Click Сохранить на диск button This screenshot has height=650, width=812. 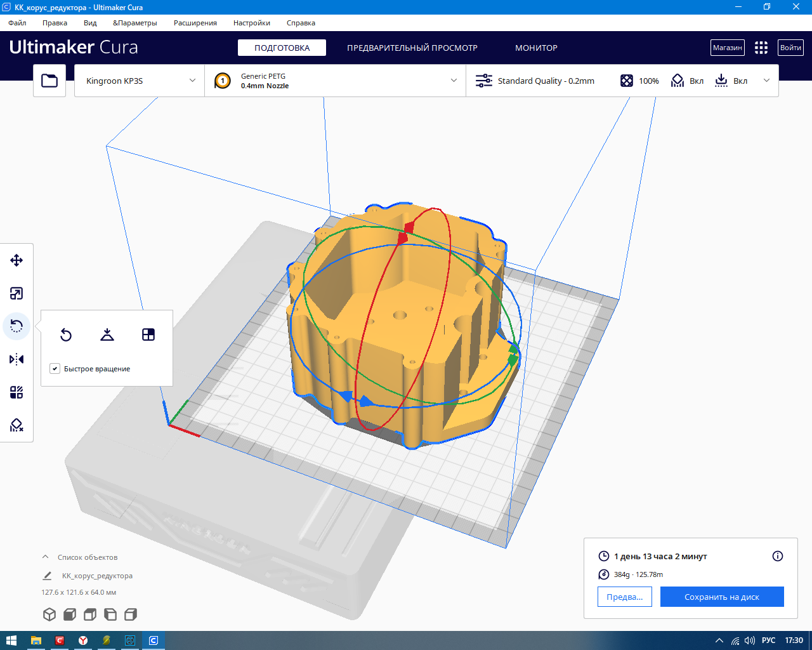pyautogui.click(x=721, y=597)
